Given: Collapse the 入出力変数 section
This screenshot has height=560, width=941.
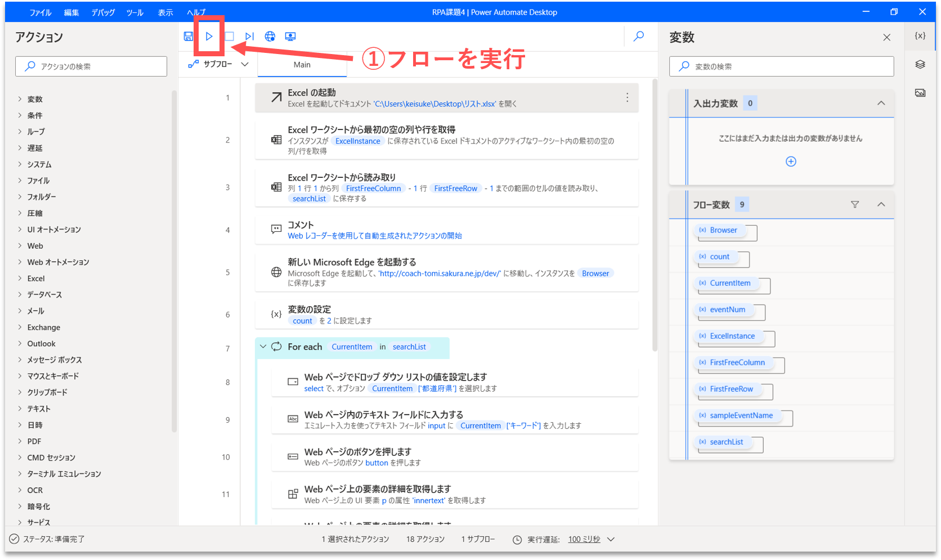Looking at the screenshot, I should point(881,104).
